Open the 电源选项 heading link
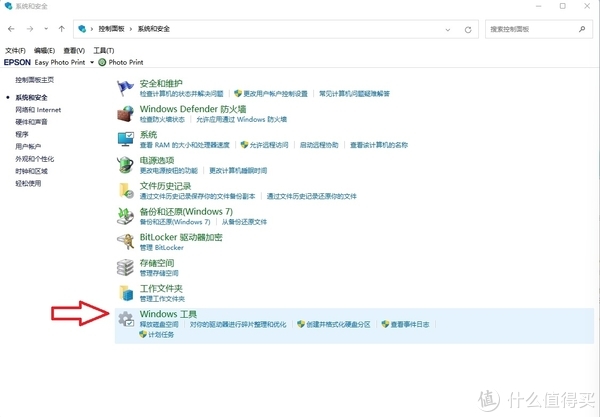The height and width of the screenshot is (417, 600). [x=157, y=160]
